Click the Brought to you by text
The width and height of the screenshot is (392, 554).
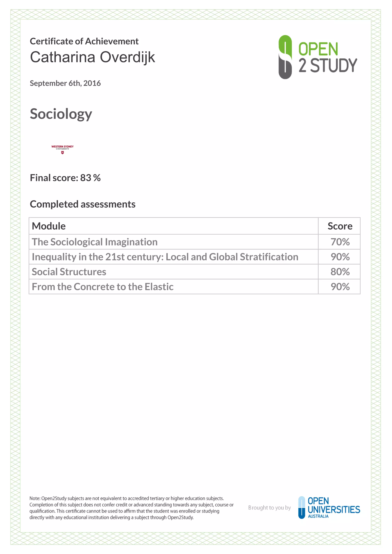point(269,508)
